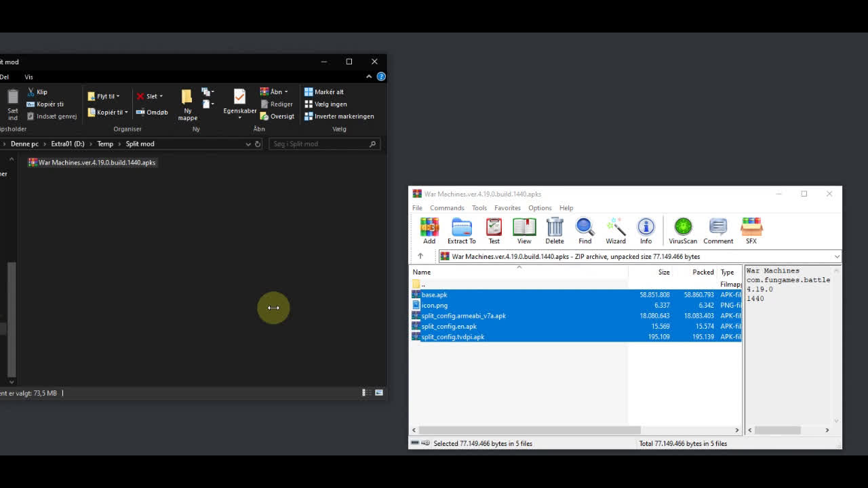
Task: Open the Commands menu in WinRAR
Action: coord(447,208)
